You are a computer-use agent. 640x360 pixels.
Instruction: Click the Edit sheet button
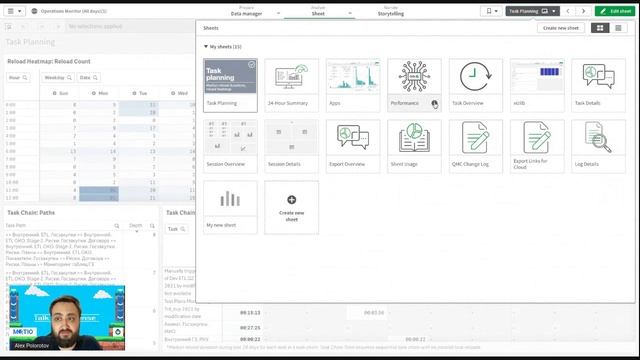point(615,11)
